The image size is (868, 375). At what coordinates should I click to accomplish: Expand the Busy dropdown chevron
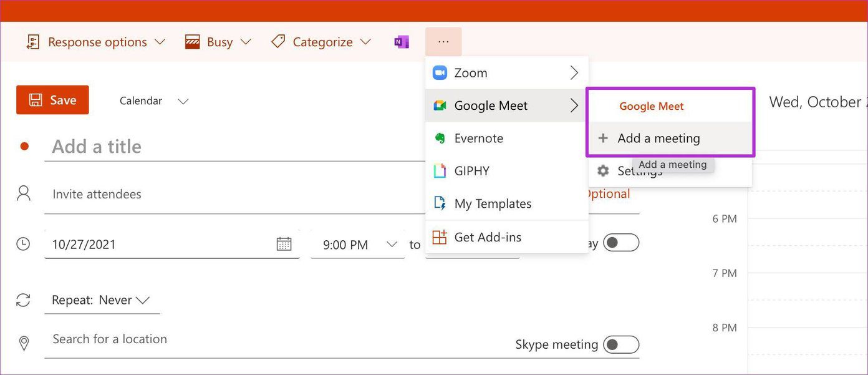pyautogui.click(x=246, y=42)
